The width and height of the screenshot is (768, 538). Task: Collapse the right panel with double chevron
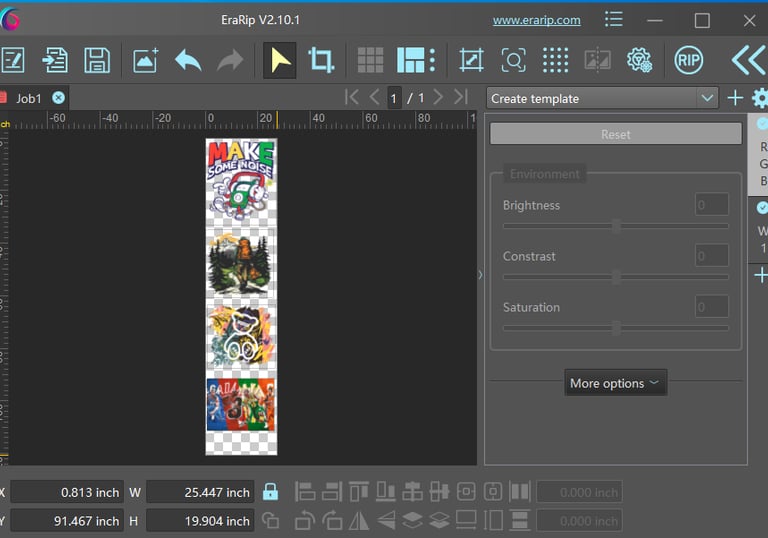point(747,60)
